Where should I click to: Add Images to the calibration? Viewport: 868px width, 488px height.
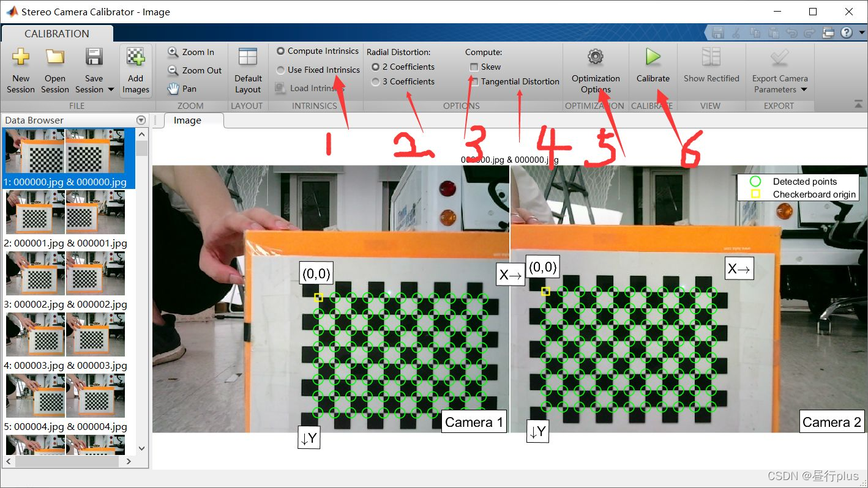coord(136,71)
